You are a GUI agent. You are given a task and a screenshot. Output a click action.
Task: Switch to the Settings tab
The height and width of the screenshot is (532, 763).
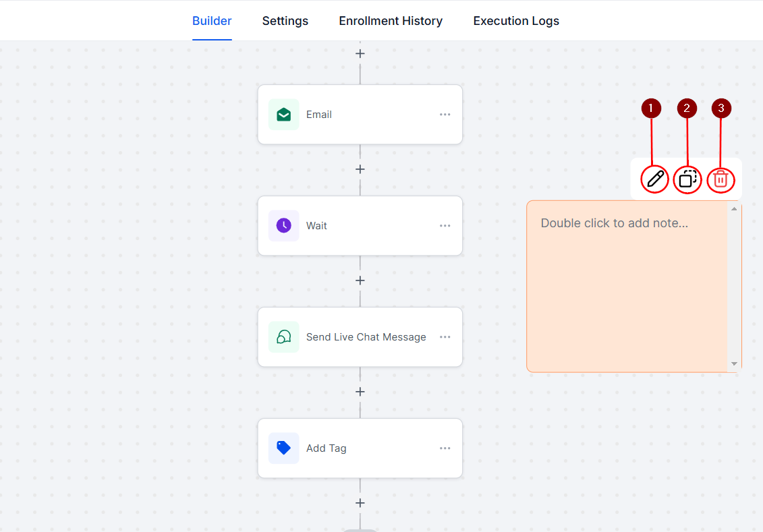coord(285,21)
